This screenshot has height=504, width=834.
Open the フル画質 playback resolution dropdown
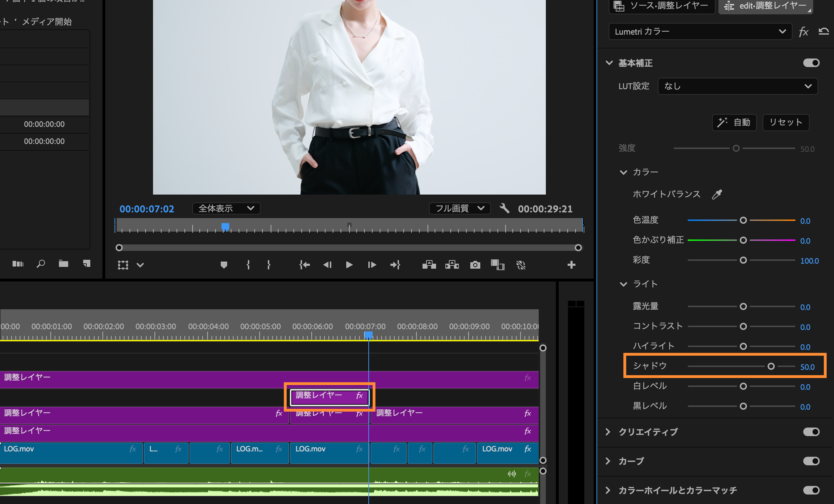point(459,208)
